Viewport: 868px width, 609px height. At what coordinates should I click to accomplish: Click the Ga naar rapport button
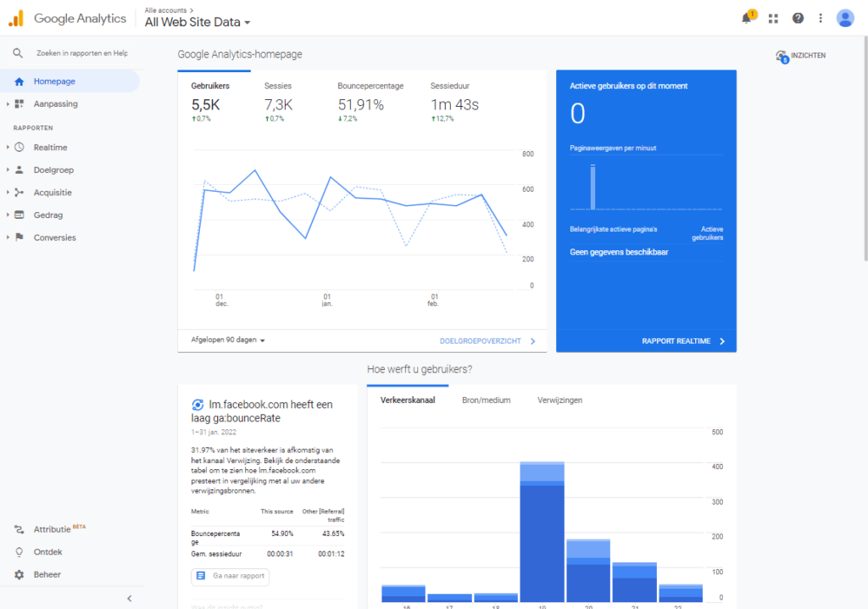point(230,576)
